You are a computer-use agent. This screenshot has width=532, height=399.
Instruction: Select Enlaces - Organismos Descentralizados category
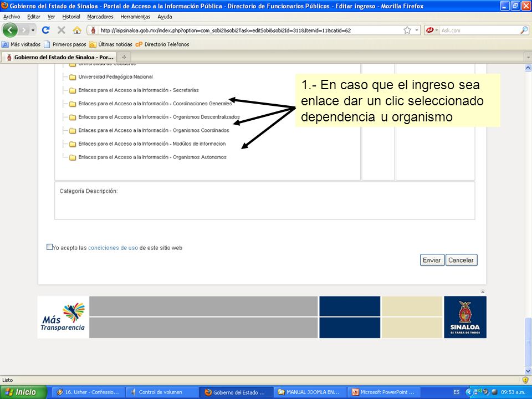tap(159, 117)
